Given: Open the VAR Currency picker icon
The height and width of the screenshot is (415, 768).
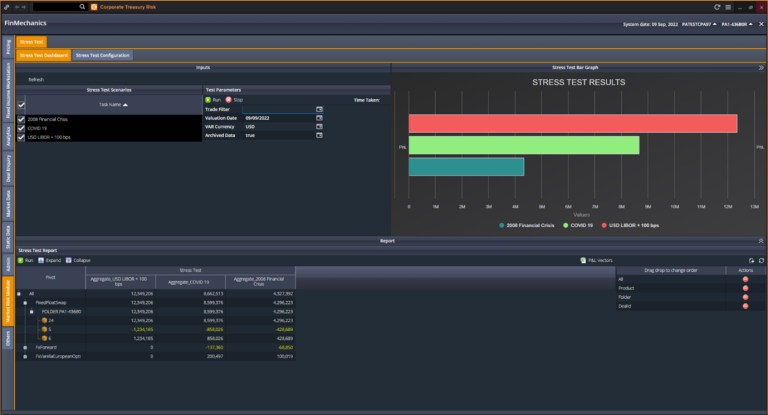Looking at the screenshot, I should click(x=319, y=126).
